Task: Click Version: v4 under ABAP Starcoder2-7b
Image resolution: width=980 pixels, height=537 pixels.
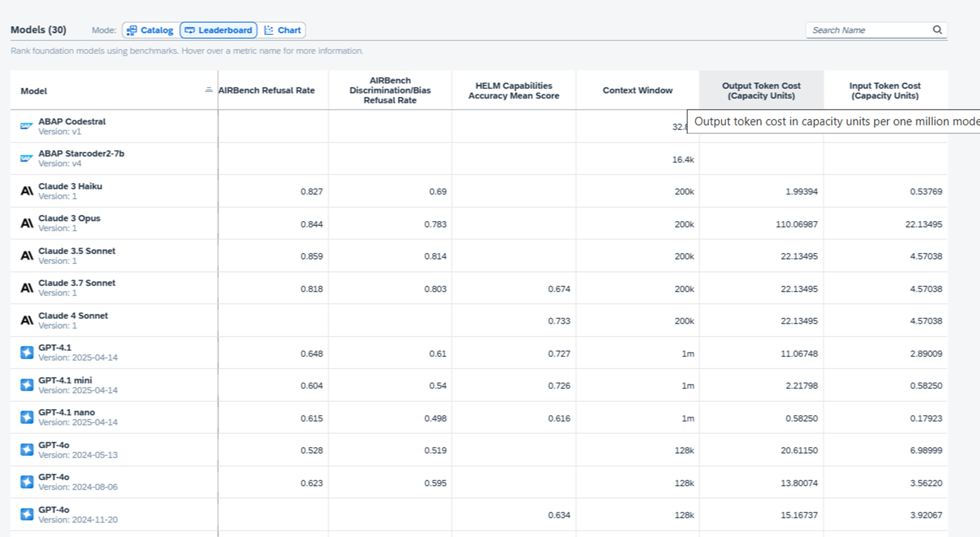Action: 60,163
